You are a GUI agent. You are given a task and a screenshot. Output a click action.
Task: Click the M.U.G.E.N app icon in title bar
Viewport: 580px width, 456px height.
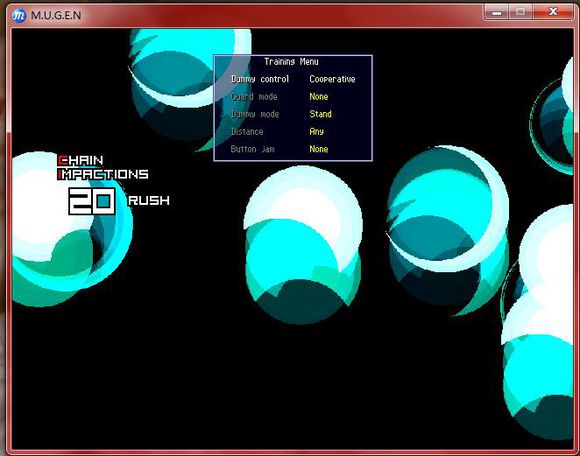tap(18, 15)
